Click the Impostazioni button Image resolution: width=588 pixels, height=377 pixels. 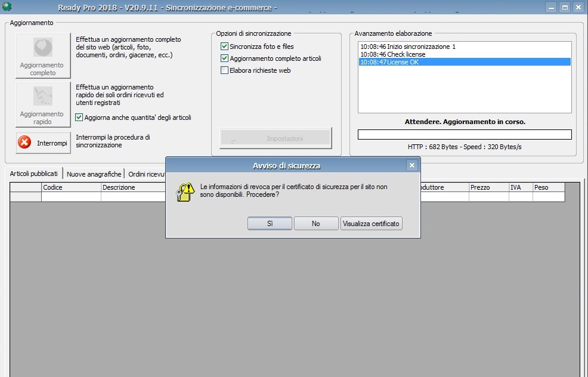(276, 138)
